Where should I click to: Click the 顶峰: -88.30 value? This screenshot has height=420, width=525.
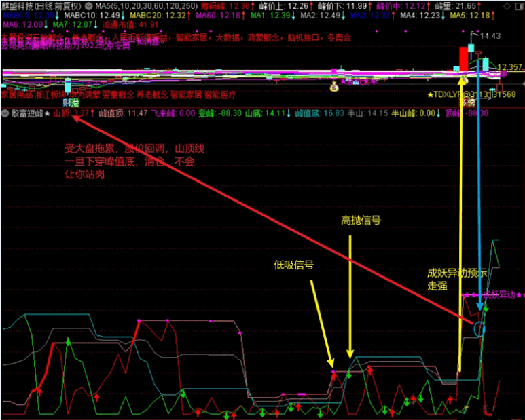(x=467, y=113)
